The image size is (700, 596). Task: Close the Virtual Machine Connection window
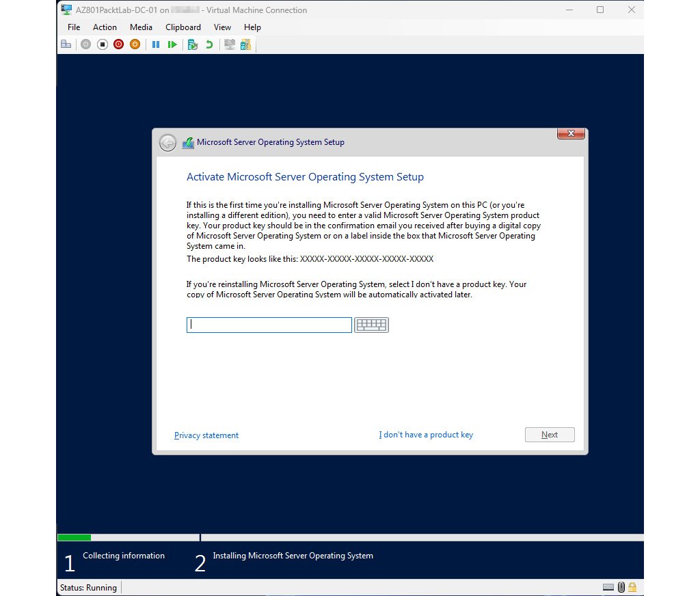[x=631, y=10]
